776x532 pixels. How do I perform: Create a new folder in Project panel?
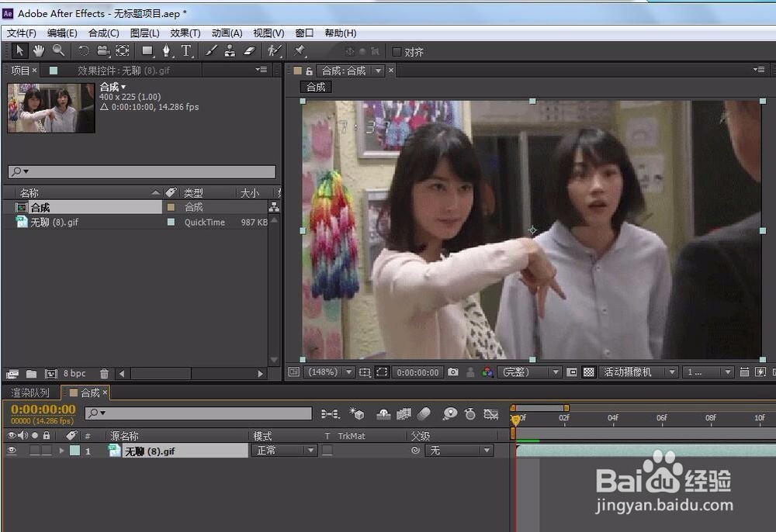32,374
